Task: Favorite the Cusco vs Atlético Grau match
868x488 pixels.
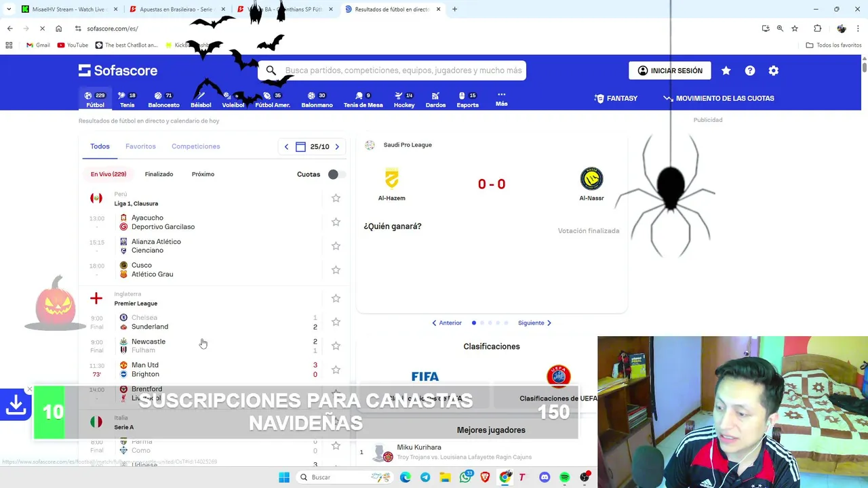Action: coord(336,270)
